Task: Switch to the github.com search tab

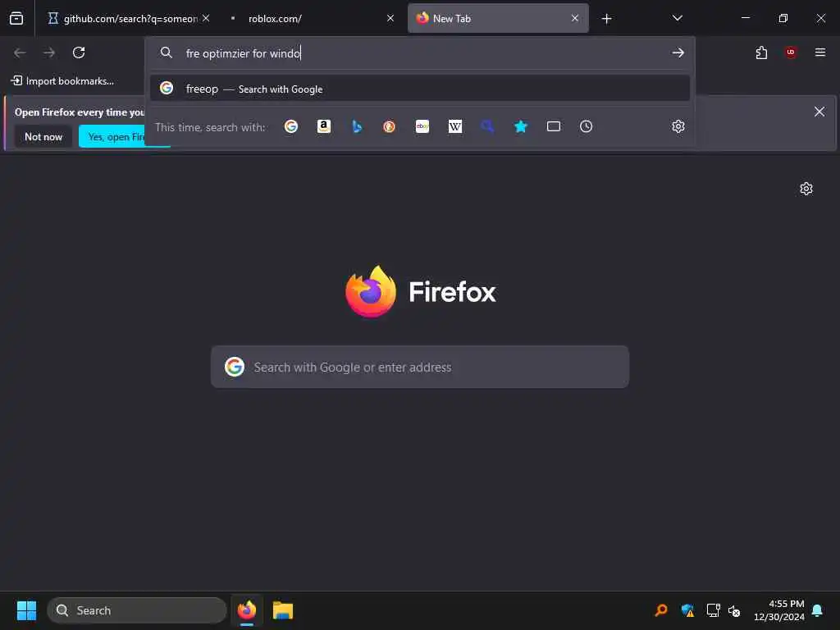Action: 123,19
